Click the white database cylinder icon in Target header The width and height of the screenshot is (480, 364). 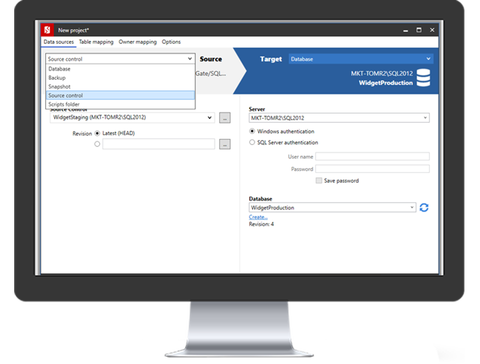pyautogui.click(x=423, y=78)
